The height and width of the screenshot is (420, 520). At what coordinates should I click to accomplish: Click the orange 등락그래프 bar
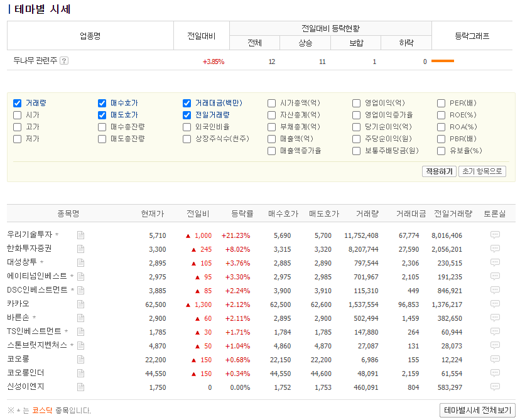443,61
